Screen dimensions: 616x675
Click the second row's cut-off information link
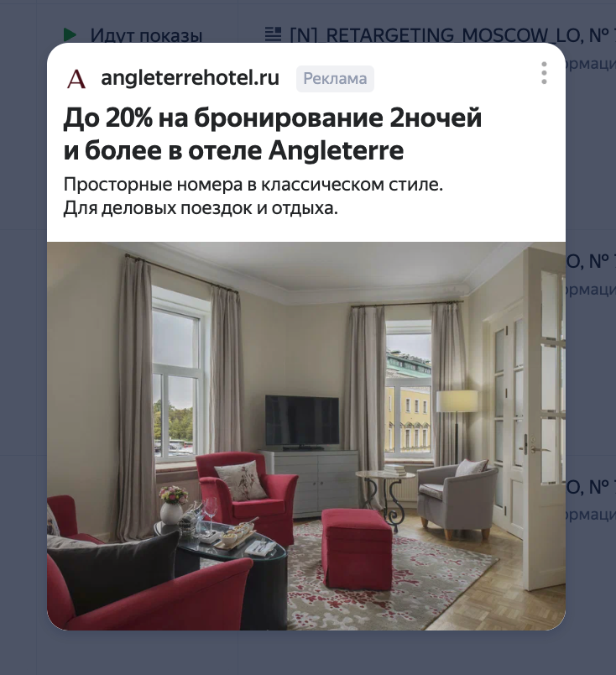coord(590,290)
